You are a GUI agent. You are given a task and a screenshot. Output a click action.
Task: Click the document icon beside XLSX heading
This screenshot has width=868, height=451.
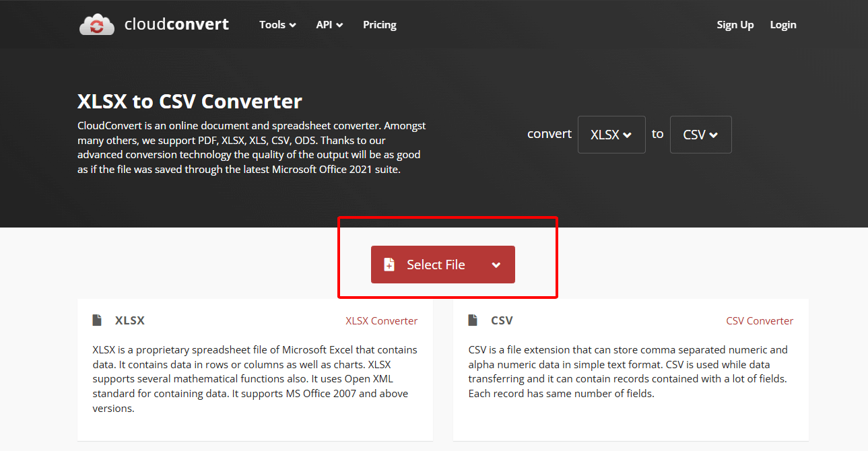[x=97, y=320]
